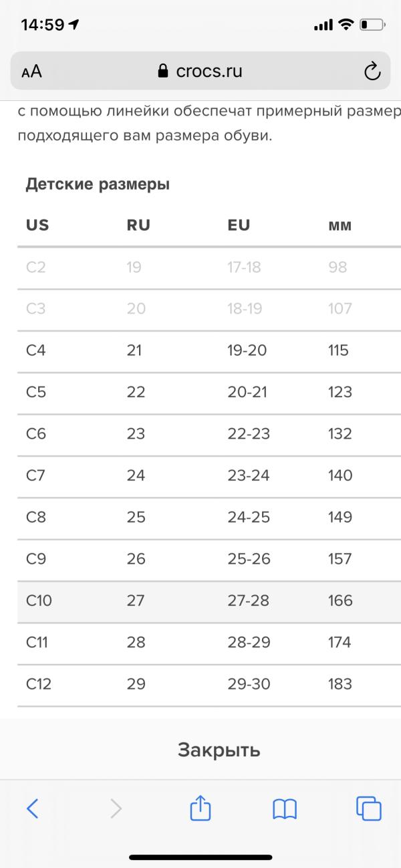The width and height of the screenshot is (401, 868).
Task: Tap the C4 size cell
Action: [x=36, y=350]
